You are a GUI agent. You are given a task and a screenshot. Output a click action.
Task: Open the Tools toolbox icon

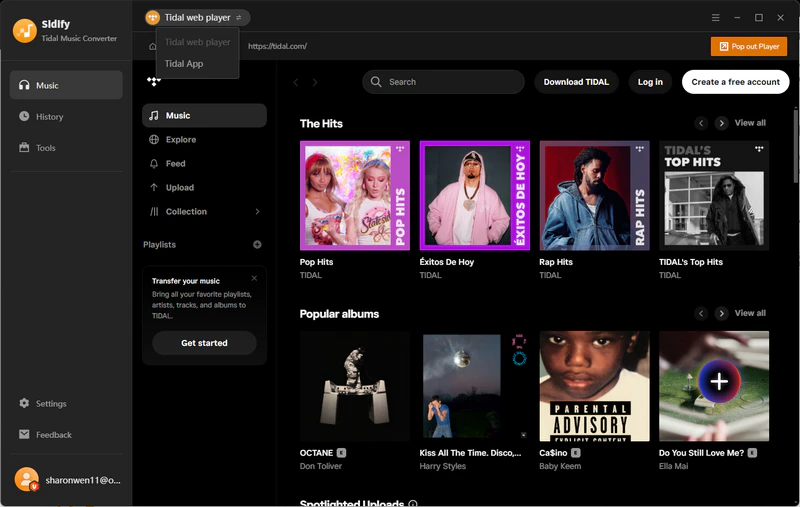pos(24,147)
